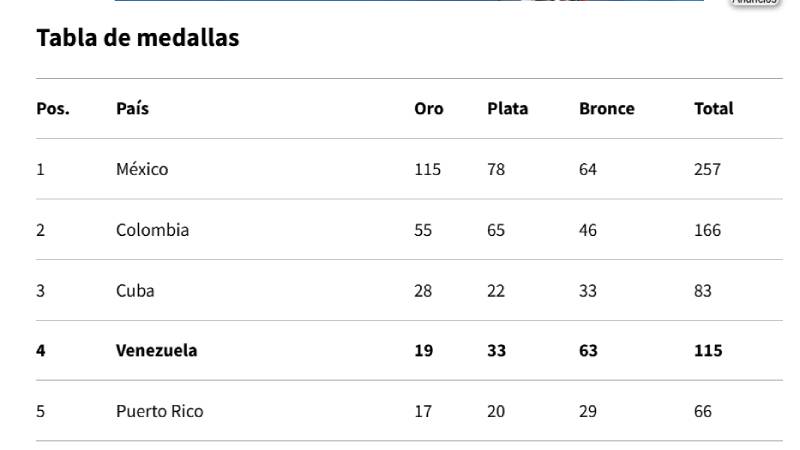
Task: Click the bold Venezuela row name
Action: [156, 351]
